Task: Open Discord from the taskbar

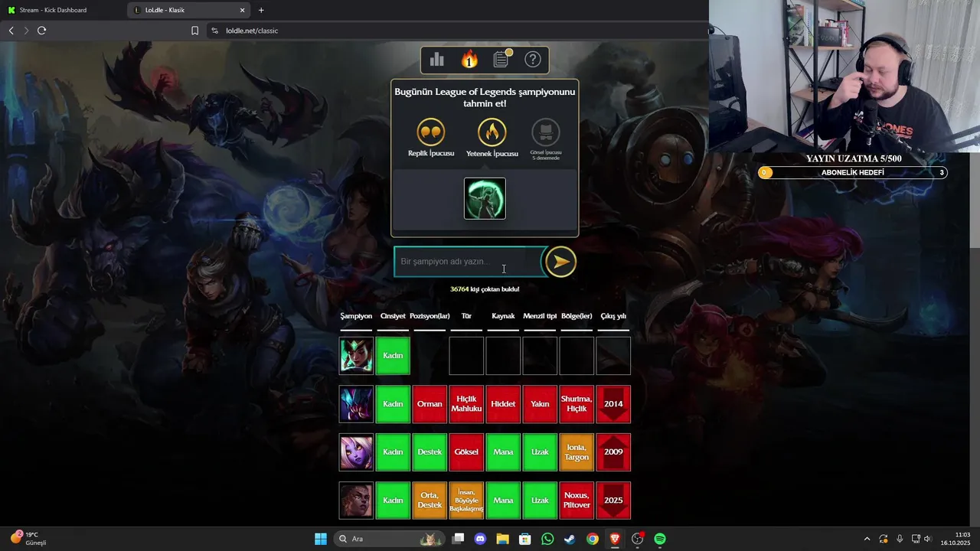Action: tap(480, 539)
